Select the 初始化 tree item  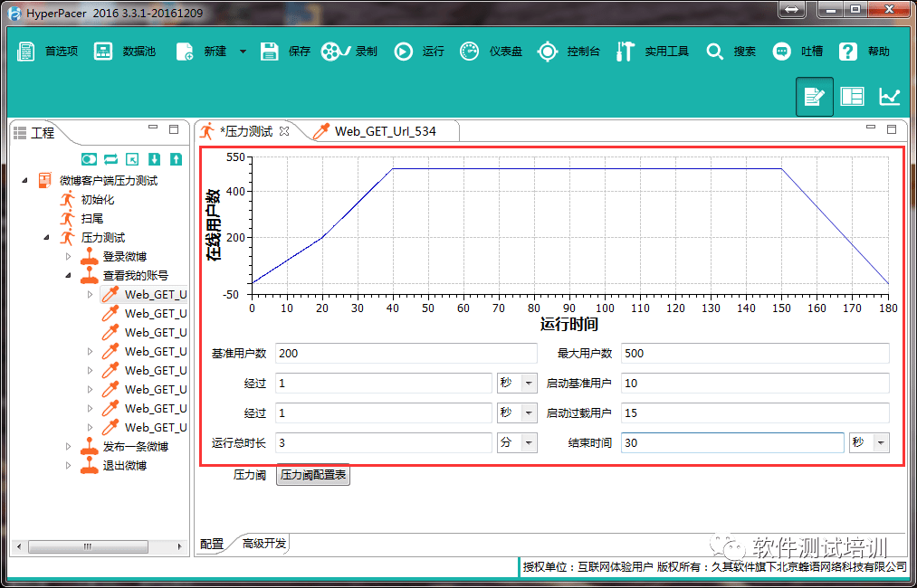[x=98, y=200]
